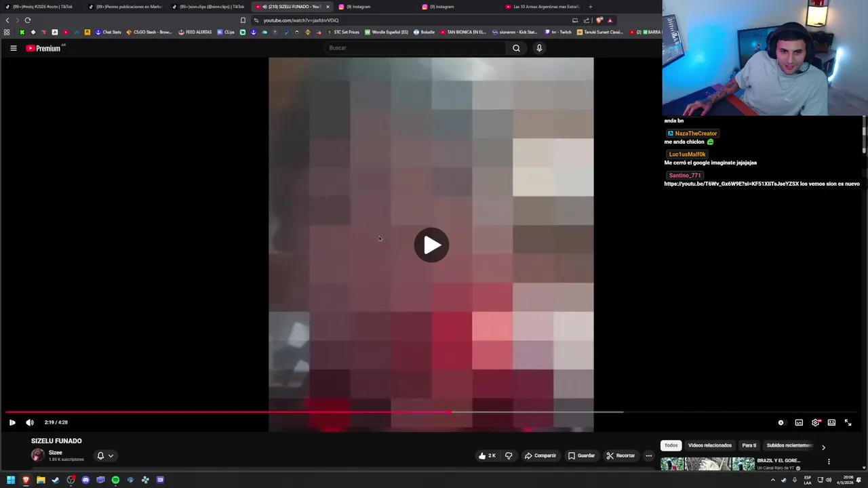Switch to the #mdq #2026 TikTok tab

click(x=42, y=7)
